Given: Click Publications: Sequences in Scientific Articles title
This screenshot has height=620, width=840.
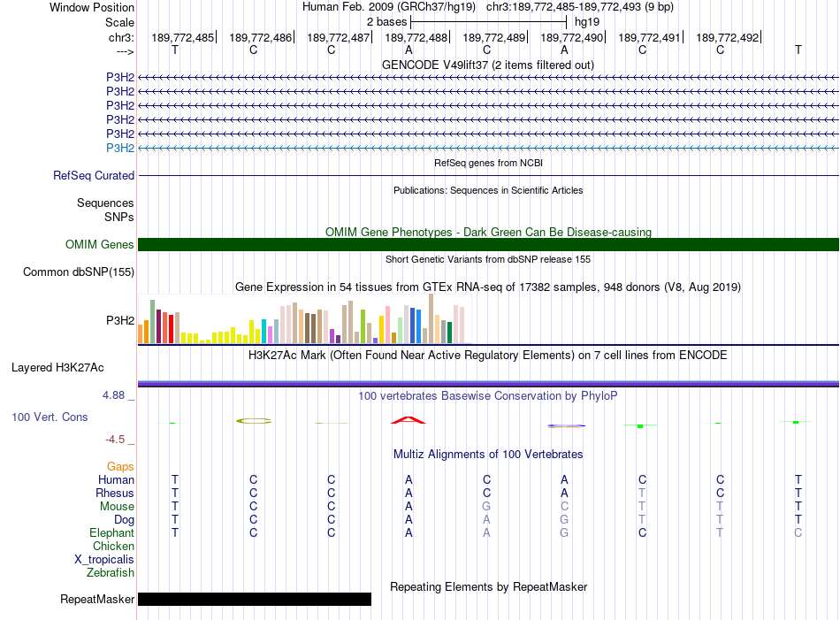Looking at the screenshot, I should (x=488, y=190).
